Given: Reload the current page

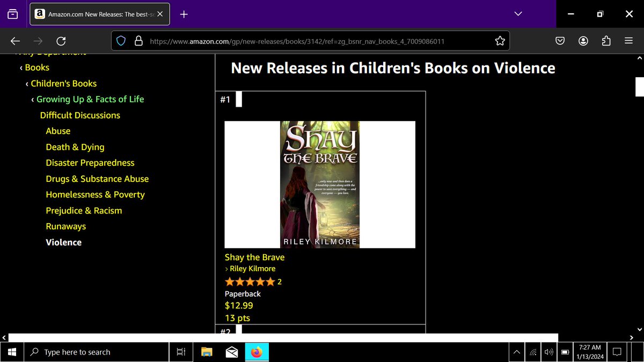Looking at the screenshot, I should click(x=61, y=41).
